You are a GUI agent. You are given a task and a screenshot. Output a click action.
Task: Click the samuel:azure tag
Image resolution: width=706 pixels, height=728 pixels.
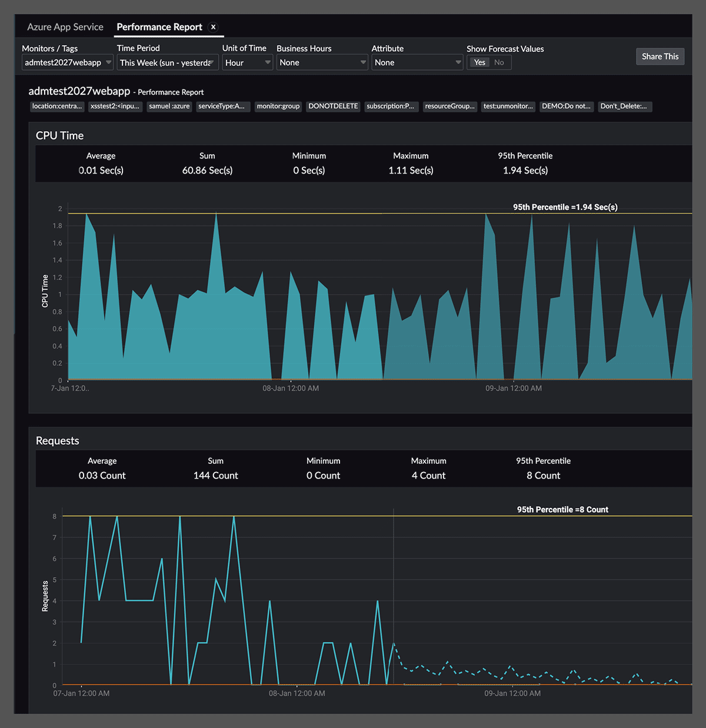pyautogui.click(x=169, y=107)
